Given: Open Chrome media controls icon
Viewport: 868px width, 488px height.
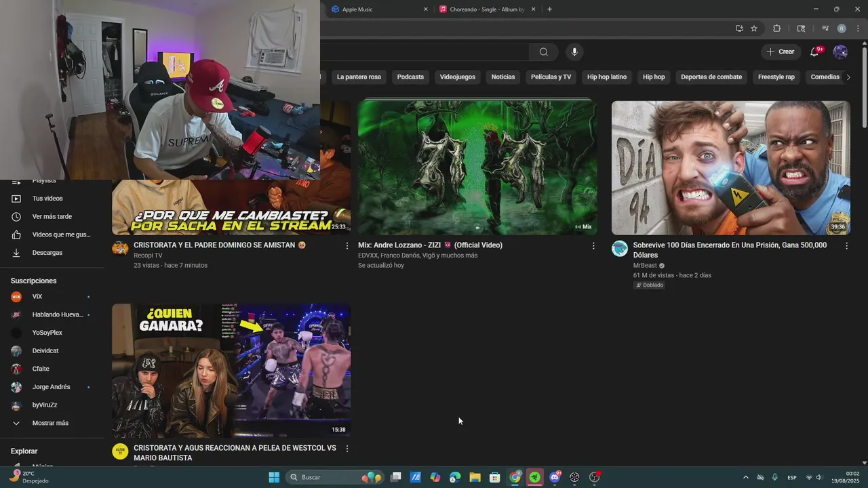Looking at the screenshot, I should (825, 28).
